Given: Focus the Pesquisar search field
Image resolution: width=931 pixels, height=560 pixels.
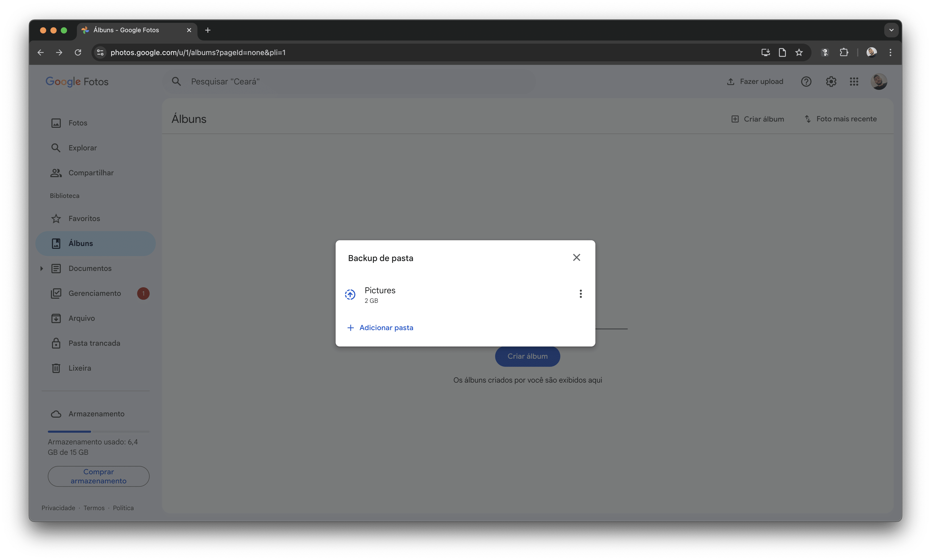Looking at the screenshot, I should tap(349, 82).
